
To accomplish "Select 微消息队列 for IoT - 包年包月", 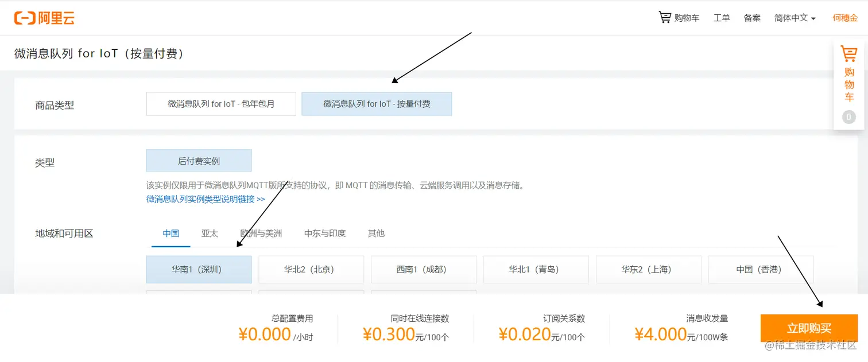I will coord(221,104).
